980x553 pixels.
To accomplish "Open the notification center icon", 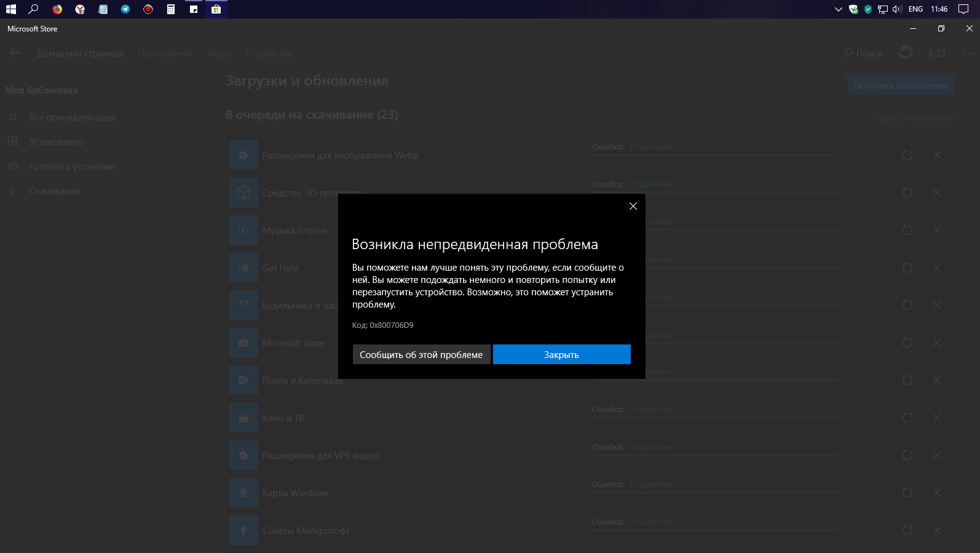I will 963,9.
